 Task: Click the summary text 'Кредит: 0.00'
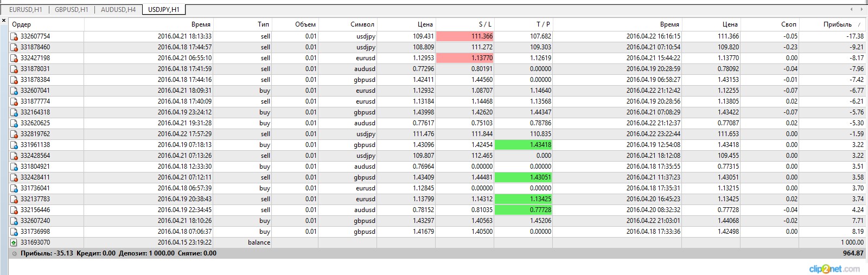pos(96,253)
